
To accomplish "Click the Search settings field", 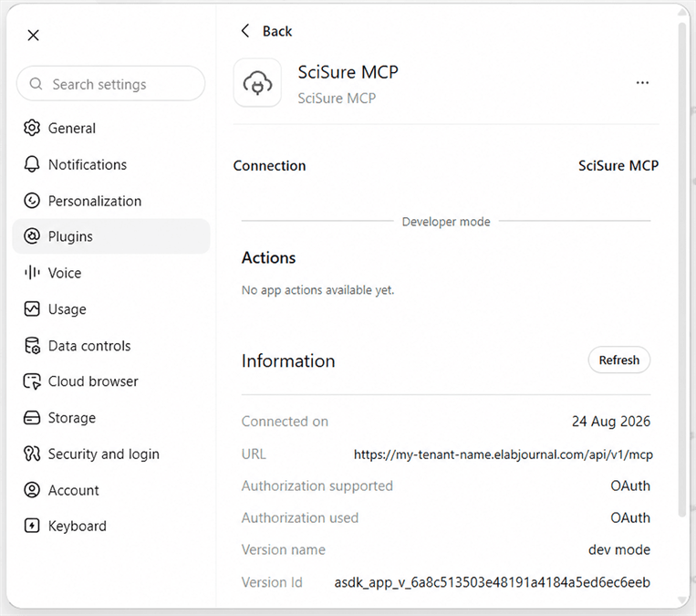I will pos(110,83).
